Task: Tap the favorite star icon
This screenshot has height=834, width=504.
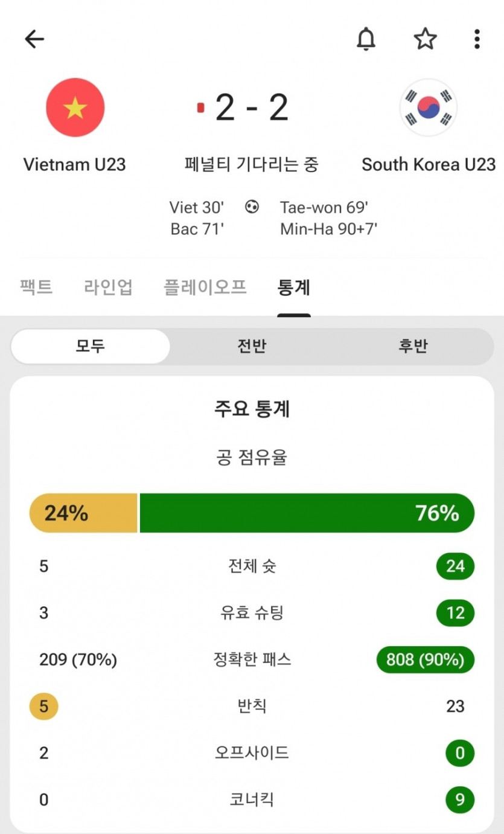Action: coord(425,39)
